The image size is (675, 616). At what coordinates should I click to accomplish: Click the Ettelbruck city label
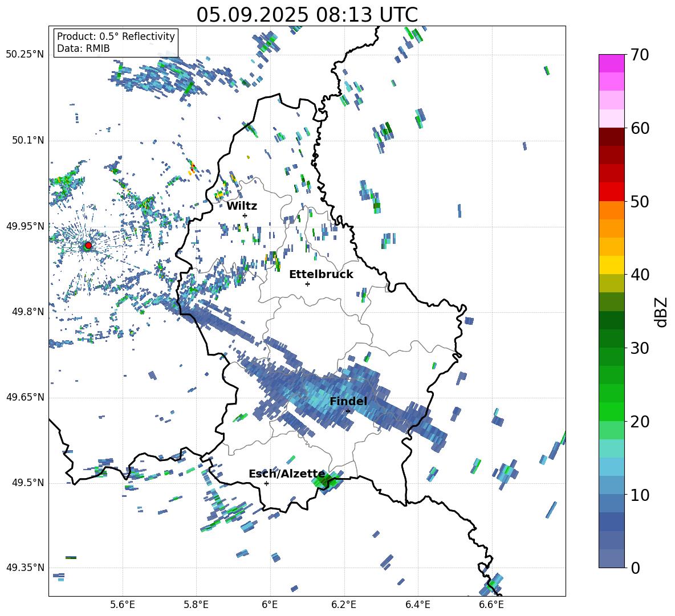click(x=321, y=275)
